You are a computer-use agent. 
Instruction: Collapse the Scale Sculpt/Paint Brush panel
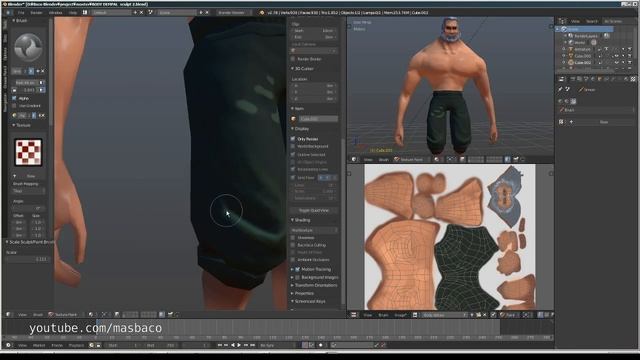29,242
